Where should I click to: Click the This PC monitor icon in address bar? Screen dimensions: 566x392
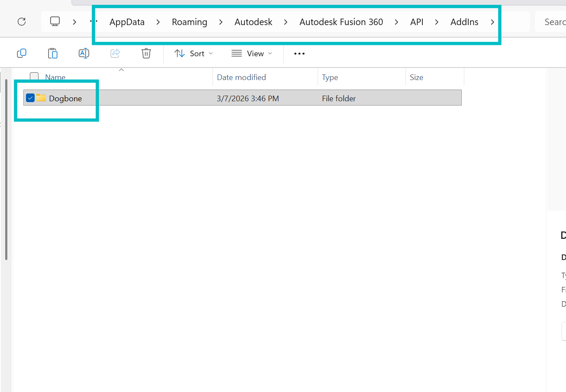pos(54,22)
